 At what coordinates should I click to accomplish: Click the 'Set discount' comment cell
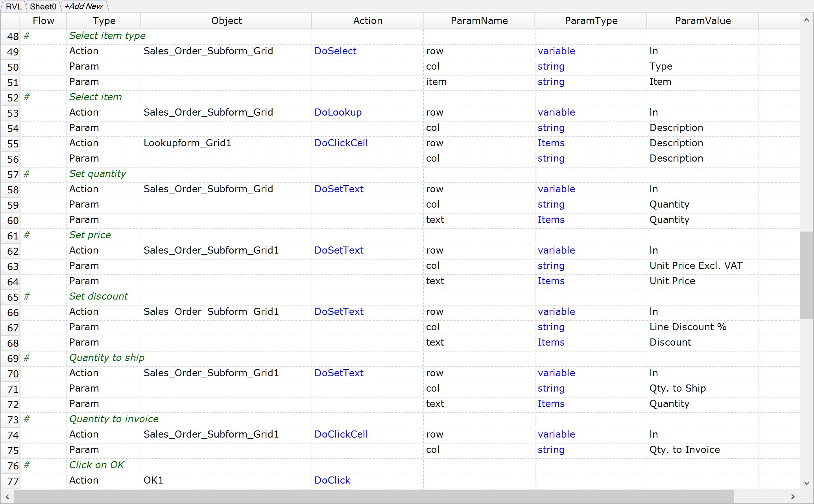98,296
